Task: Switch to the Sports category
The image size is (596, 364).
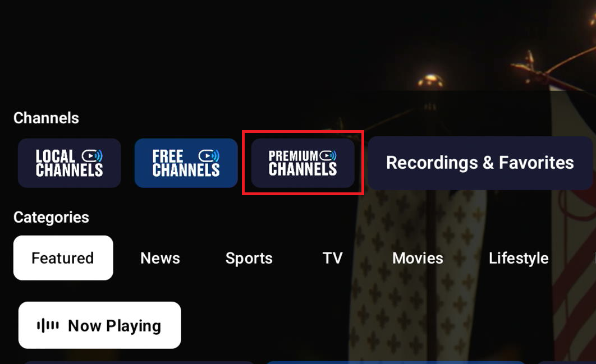Action: (x=249, y=259)
